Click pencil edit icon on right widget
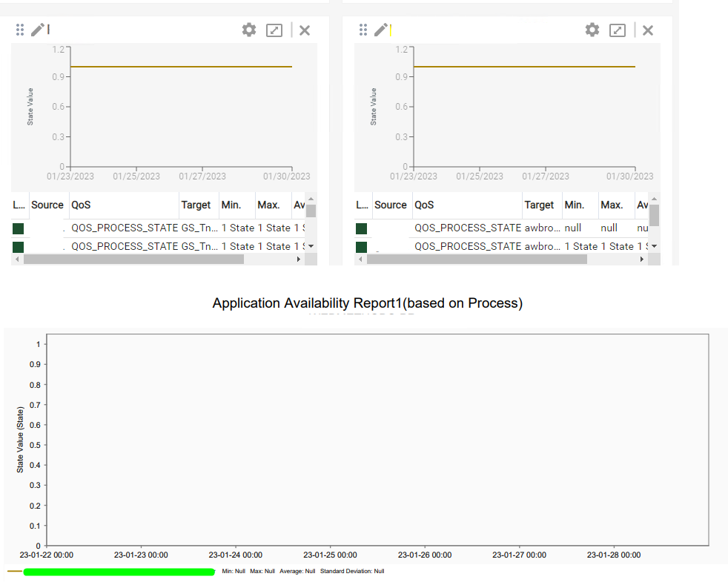The image size is (728, 588). pyautogui.click(x=381, y=30)
